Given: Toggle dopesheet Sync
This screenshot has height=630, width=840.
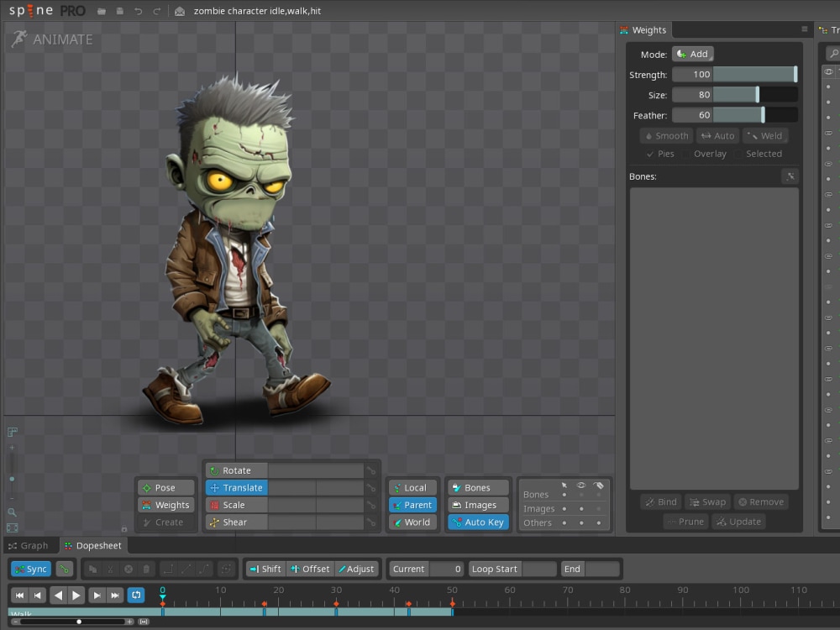Looking at the screenshot, I should 31,569.
